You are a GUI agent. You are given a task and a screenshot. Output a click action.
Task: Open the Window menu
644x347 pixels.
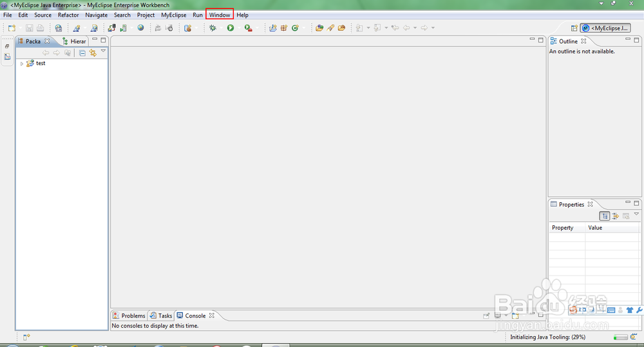[220, 15]
